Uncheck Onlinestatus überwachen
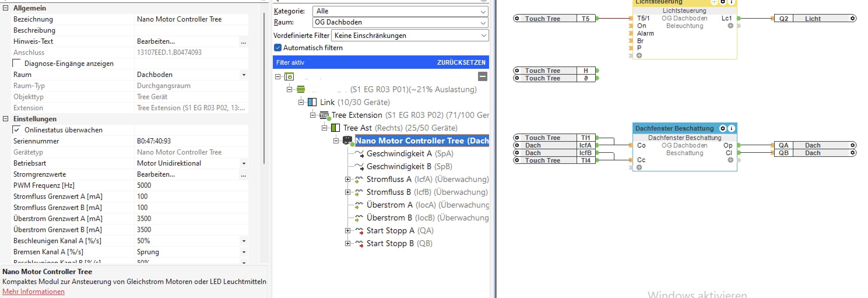The height and width of the screenshot is (298, 868). point(16,129)
